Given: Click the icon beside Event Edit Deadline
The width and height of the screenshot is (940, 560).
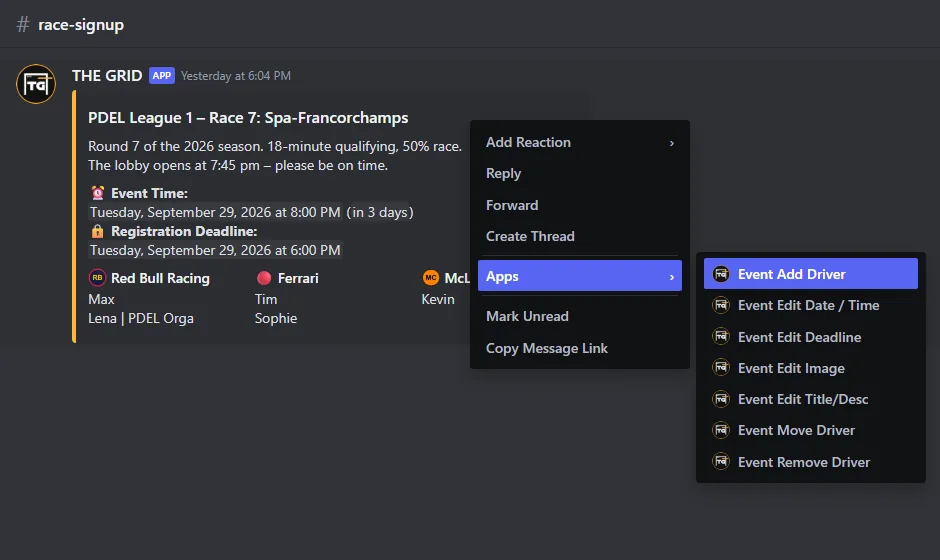Looking at the screenshot, I should (721, 337).
